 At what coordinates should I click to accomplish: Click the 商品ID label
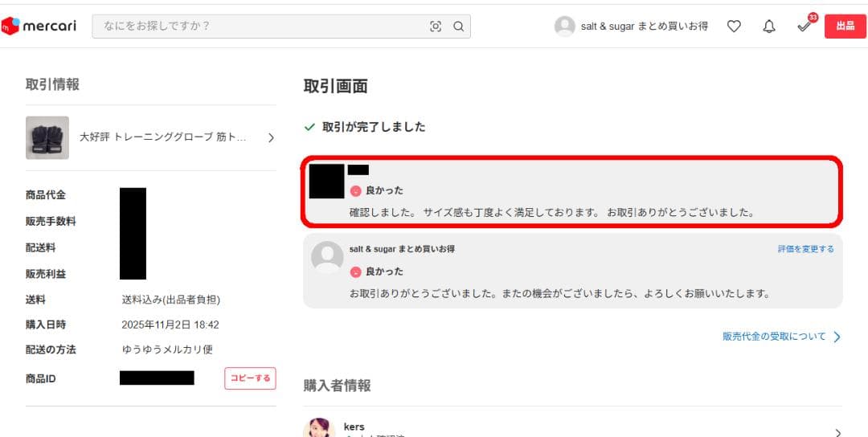click(x=40, y=379)
